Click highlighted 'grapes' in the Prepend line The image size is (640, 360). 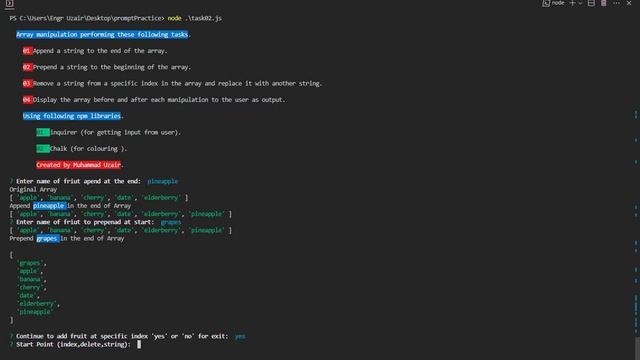[47, 238]
